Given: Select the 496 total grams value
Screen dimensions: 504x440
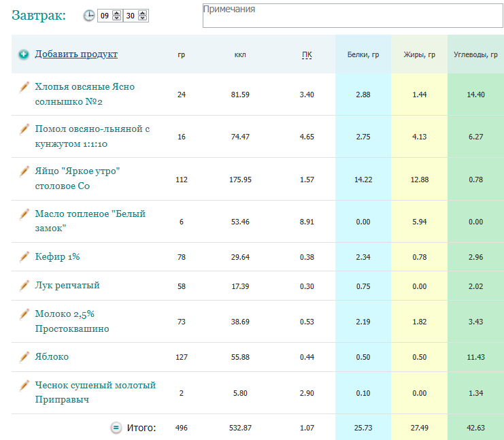Looking at the screenshot, I should pyautogui.click(x=182, y=428).
